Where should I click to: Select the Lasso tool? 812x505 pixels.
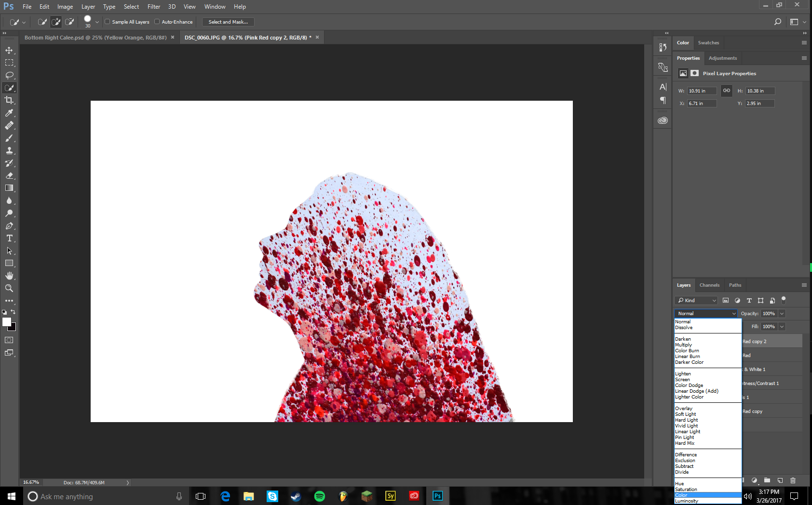(9, 75)
